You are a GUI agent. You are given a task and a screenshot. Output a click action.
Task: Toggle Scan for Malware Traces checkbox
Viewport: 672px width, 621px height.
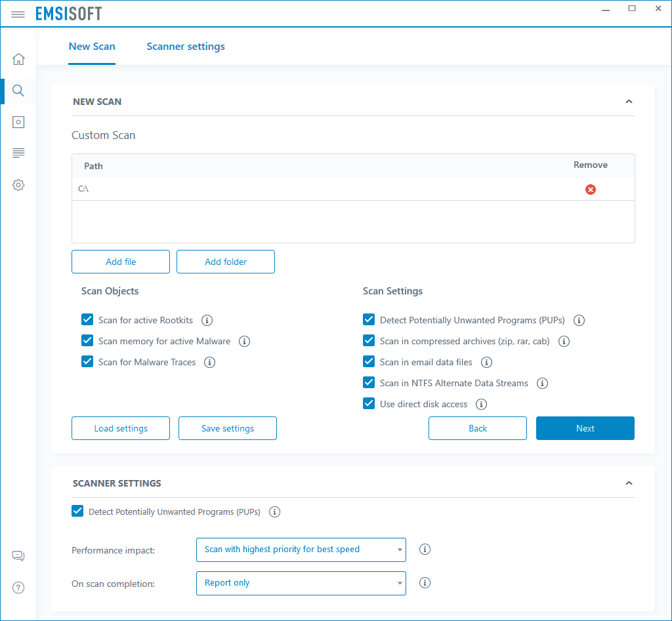pyautogui.click(x=87, y=361)
